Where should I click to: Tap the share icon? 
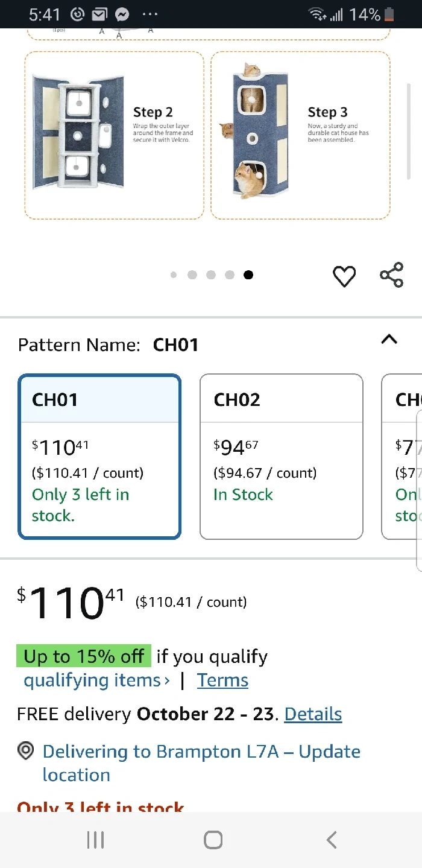click(391, 275)
